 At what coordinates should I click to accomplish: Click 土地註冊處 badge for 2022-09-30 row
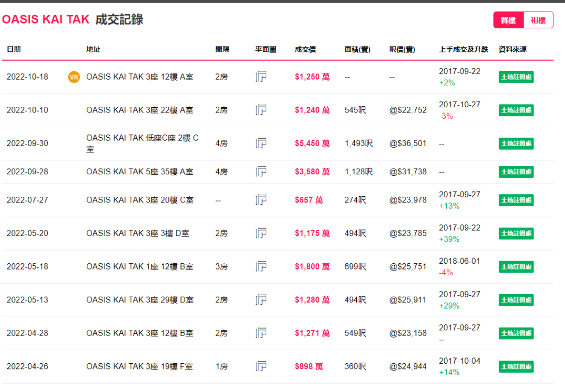[516, 143]
